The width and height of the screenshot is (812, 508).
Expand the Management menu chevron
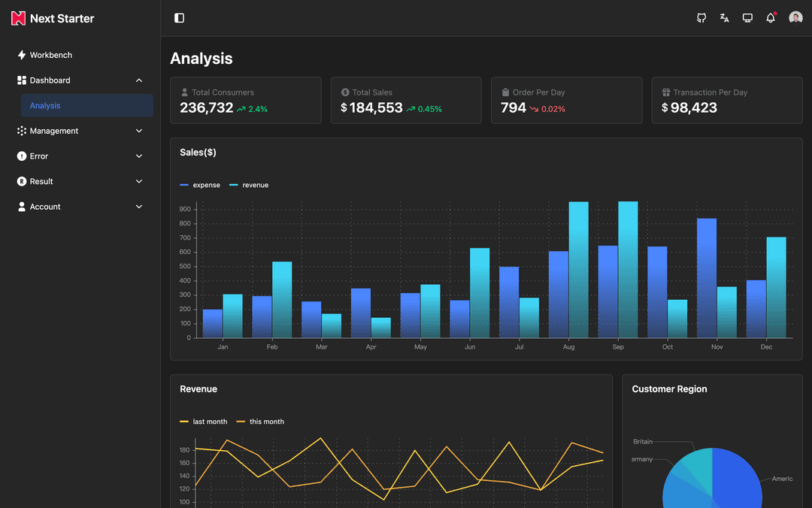139,131
